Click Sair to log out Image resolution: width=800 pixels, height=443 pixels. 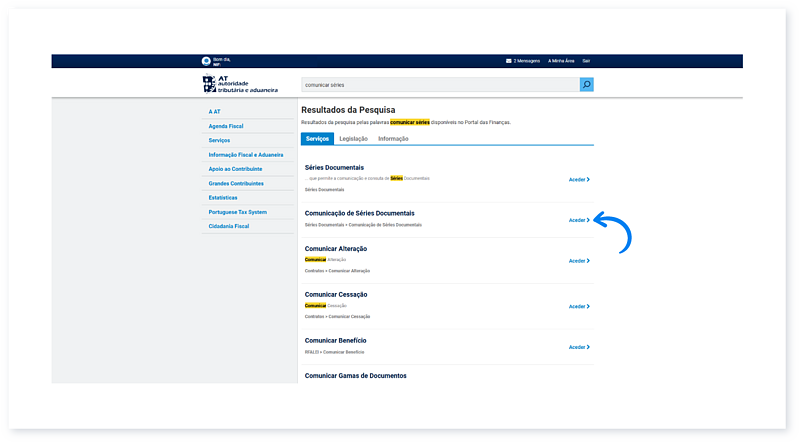click(586, 61)
